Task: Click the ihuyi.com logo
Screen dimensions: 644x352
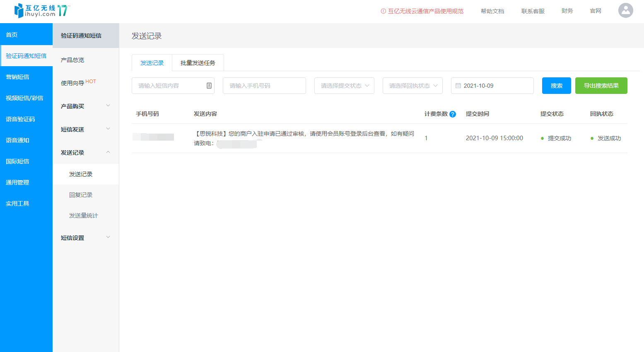Action: pos(41,11)
